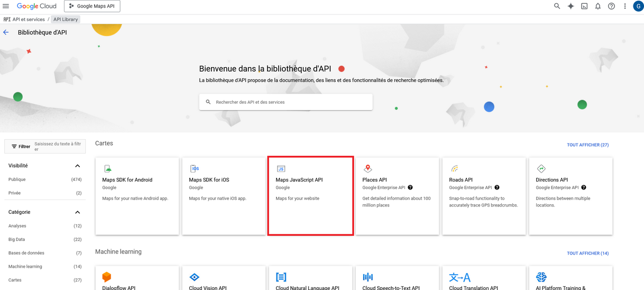Screen dimensions: 644x290
Task: Click the Cloud Vision API icon
Action: 195,277
